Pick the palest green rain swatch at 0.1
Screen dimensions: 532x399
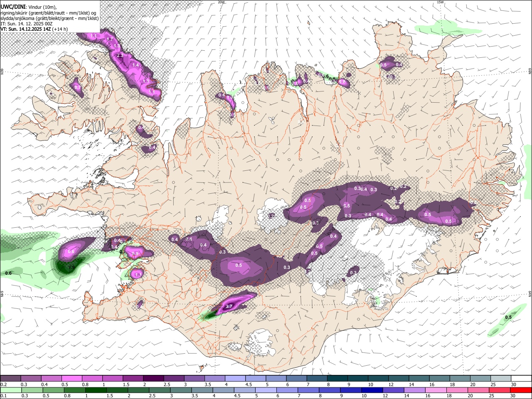coord(10,390)
